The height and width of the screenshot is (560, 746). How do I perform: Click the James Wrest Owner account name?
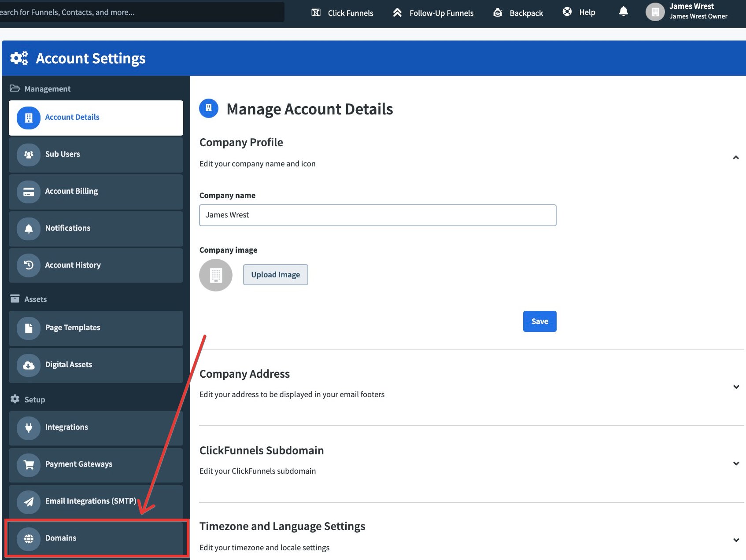click(x=698, y=16)
